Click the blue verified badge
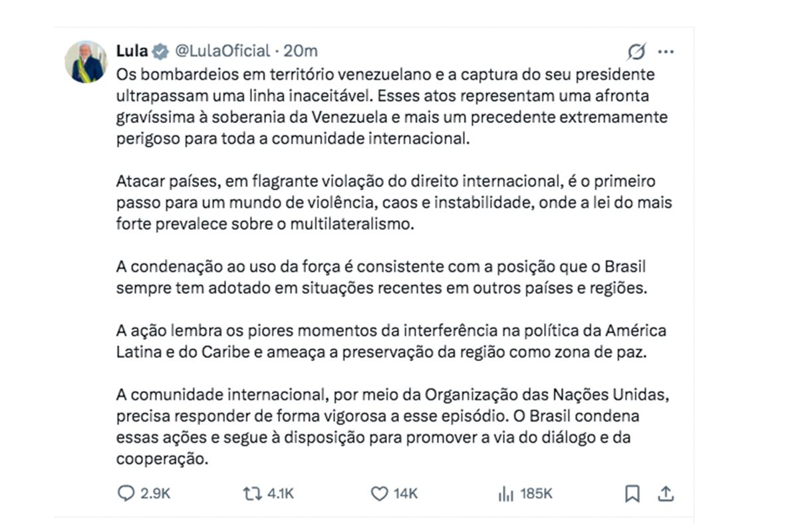Screen dimensions: 798x532 click(160, 51)
